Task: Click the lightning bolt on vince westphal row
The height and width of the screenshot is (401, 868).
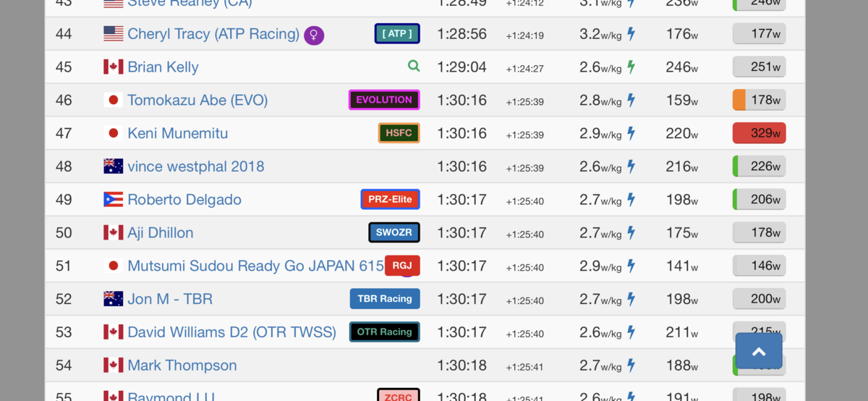Action: click(631, 166)
